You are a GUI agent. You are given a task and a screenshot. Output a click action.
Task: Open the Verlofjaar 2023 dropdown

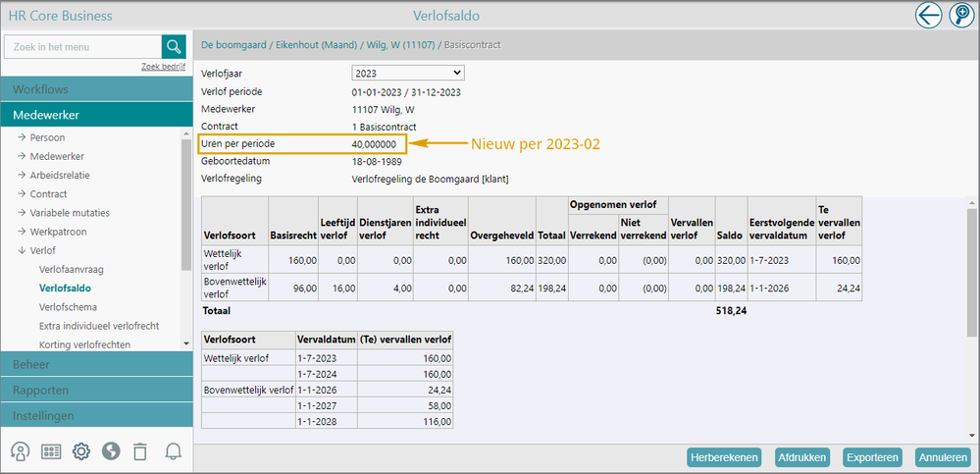tap(408, 74)
